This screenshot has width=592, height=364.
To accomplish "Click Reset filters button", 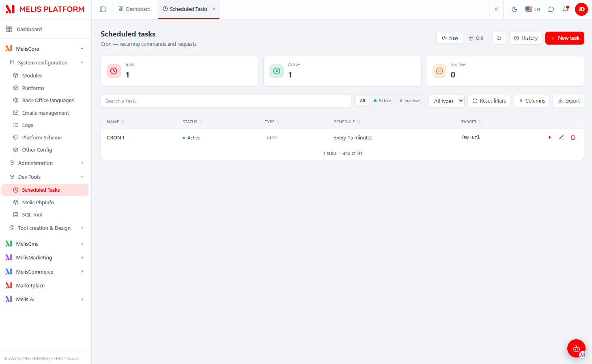I will [489, 101].
